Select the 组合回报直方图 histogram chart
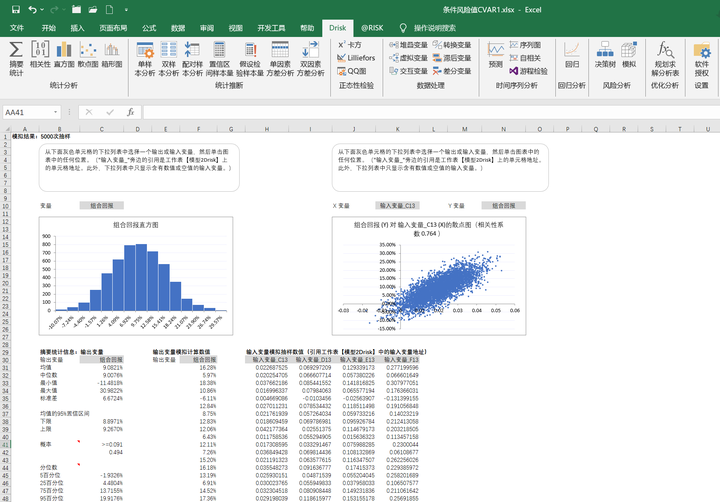The image size is (720, 502). pyautogui.click(x=136, y=276)
